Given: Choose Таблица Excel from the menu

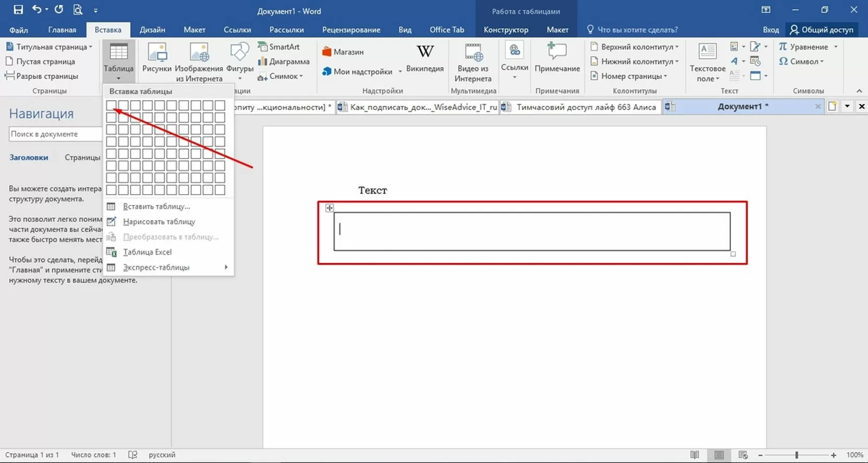Looking at the screenshot, I should 168,252.
